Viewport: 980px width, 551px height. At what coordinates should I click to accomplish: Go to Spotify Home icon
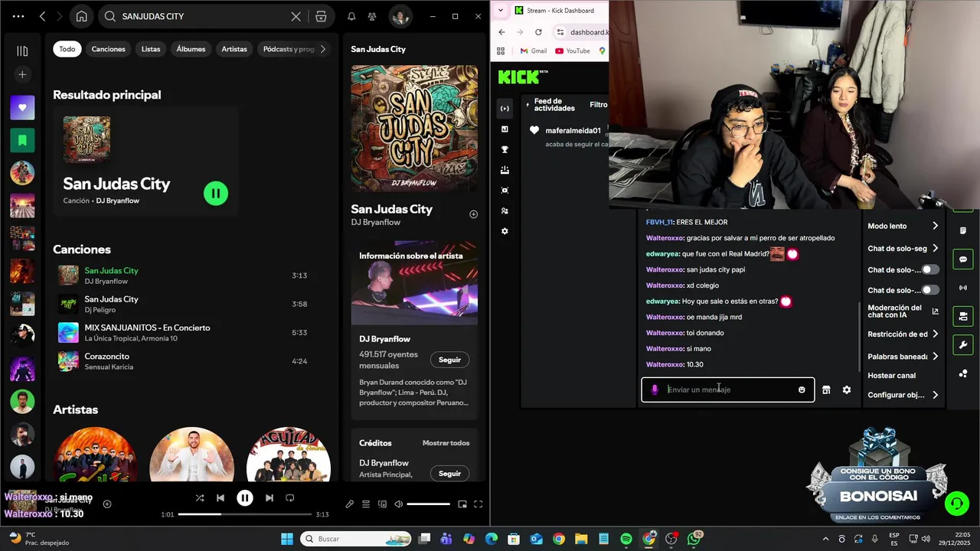coord(81,16)
